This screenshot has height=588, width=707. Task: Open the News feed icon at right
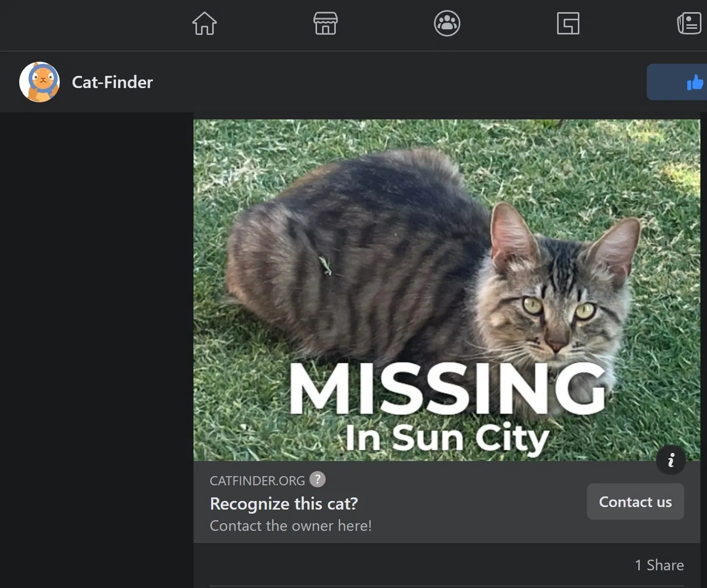click(x=690, y=23)
